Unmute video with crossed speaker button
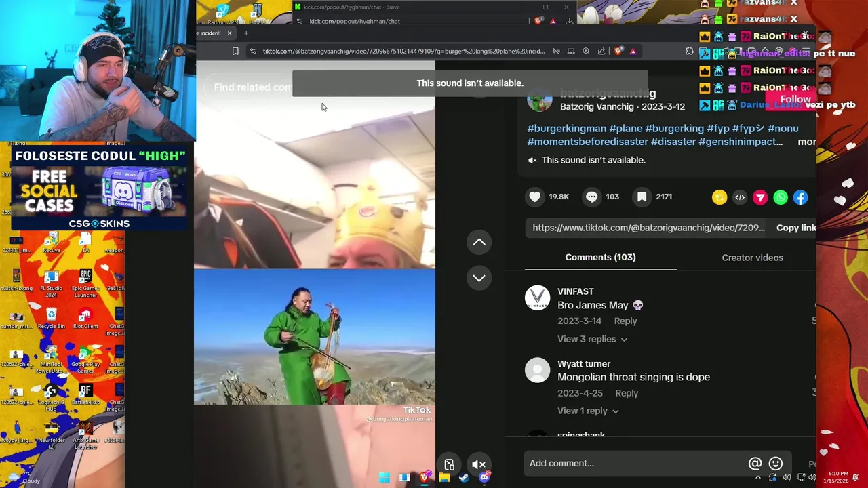868x488 pixels. click(x=479, y=464)
